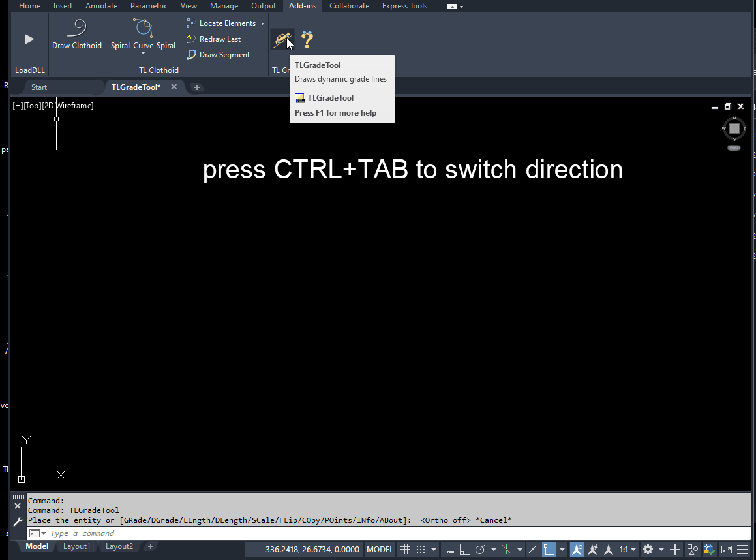Close the TLGradeTool drawing tab
Viewport: 756px width, 560px height.
coord(174,87)
